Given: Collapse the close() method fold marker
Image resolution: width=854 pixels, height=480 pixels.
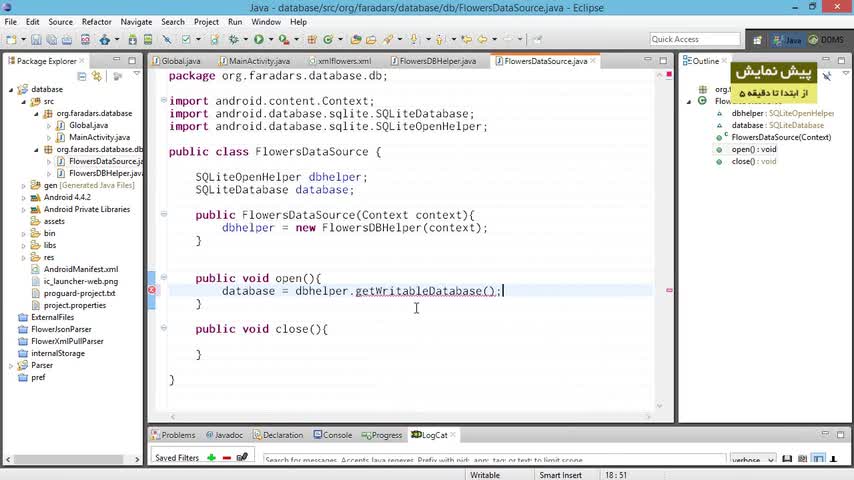Looking at the screenshot, I should tap(163, 328).
